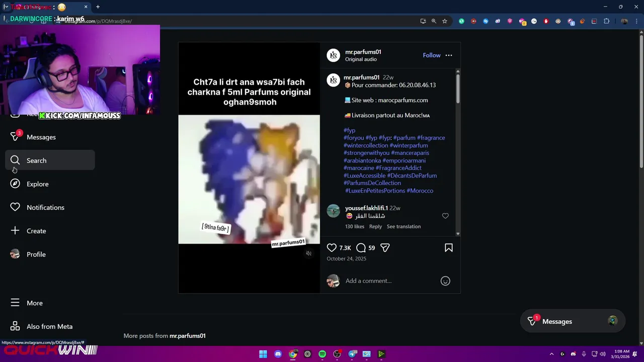Viewport: 644px width, 362px height.
Task: Open hashtag #FragranceAddict
Action: coord(398,168)
